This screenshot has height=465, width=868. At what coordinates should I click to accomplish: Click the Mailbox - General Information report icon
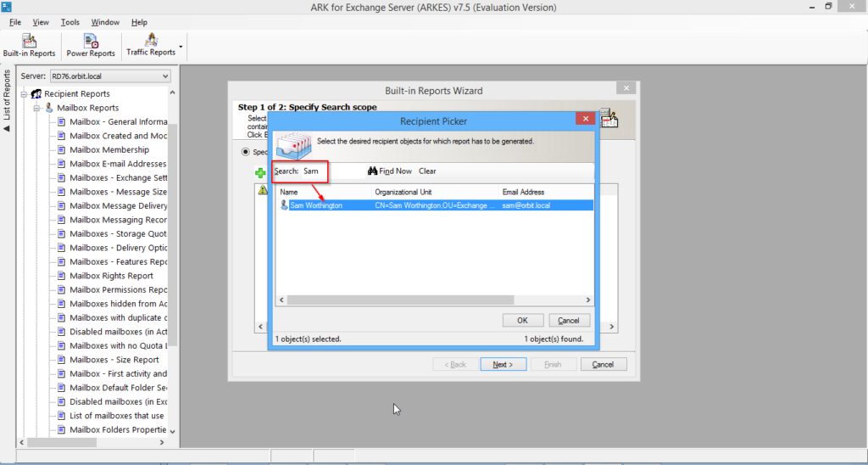coord(61,122)
